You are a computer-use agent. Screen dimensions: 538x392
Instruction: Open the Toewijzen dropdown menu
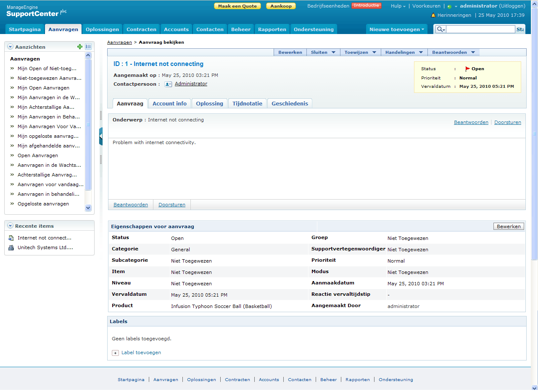[360, 53]
